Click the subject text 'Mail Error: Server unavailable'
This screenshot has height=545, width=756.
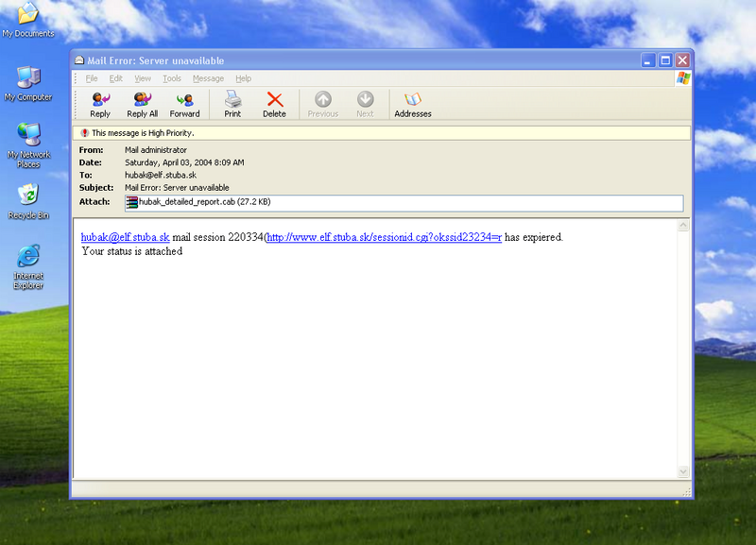[177, 187]
